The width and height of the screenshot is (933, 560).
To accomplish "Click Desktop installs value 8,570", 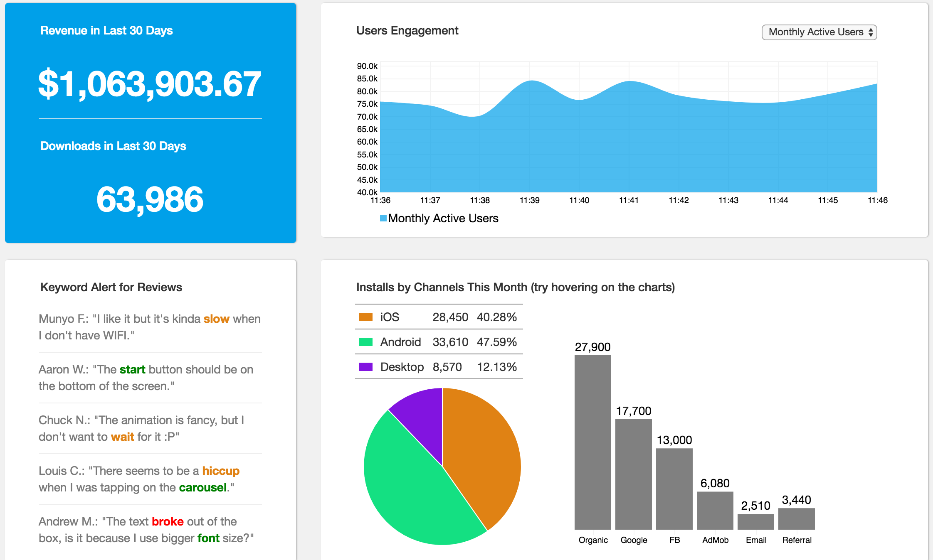I will click(447, 367).
